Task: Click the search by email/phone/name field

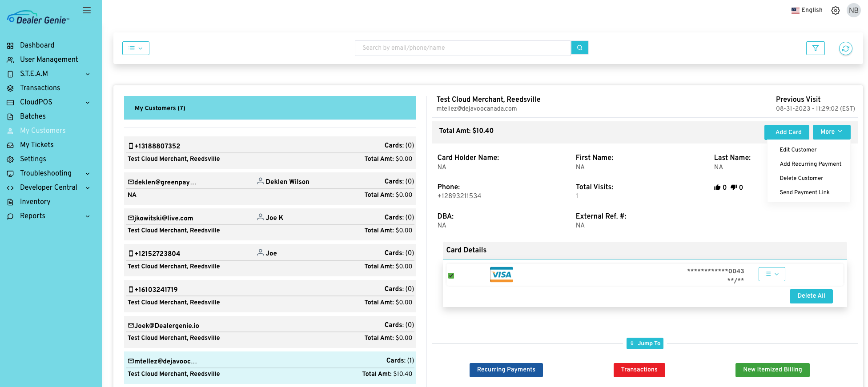Action: [462, 48]
